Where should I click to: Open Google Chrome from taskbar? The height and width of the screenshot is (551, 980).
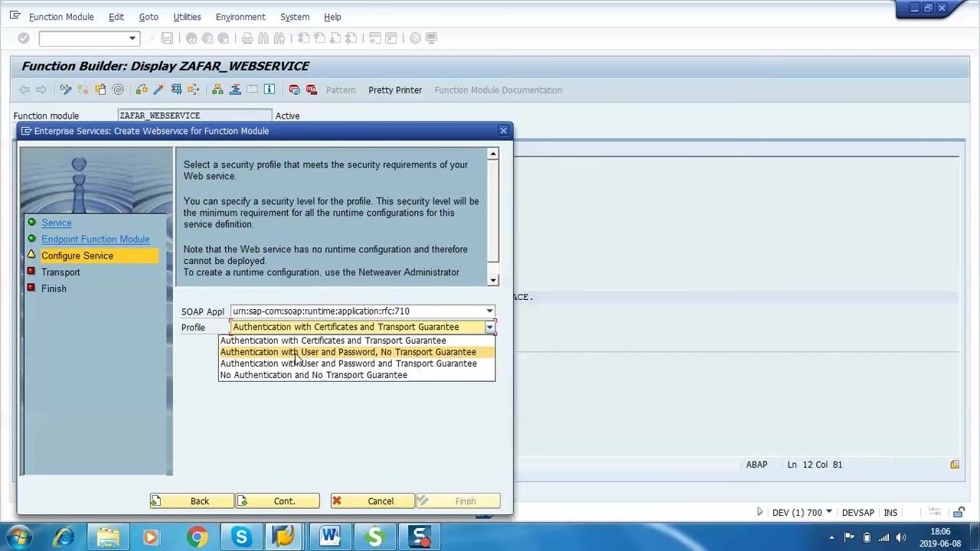[197, 537]
